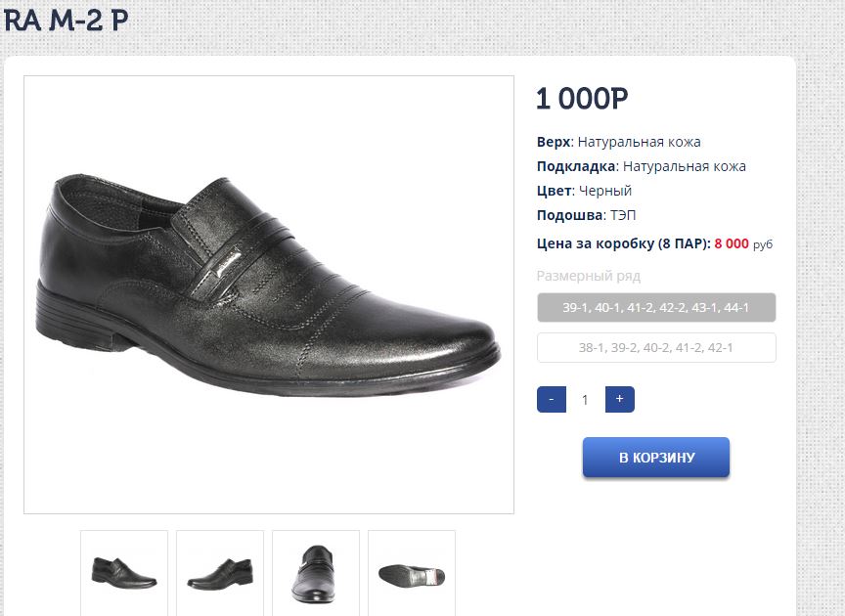The height and width of the screenshot is (616, 845).
Task: Show the second shoe thumbnail image
Action: (220, 571)
